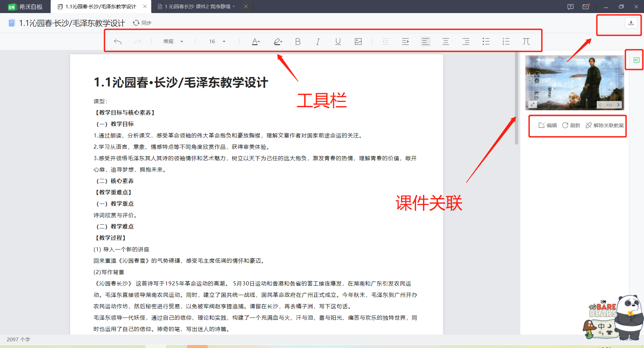Increase paragraph indent
This screenshot has width=644, height=348.
coord(406,42)
